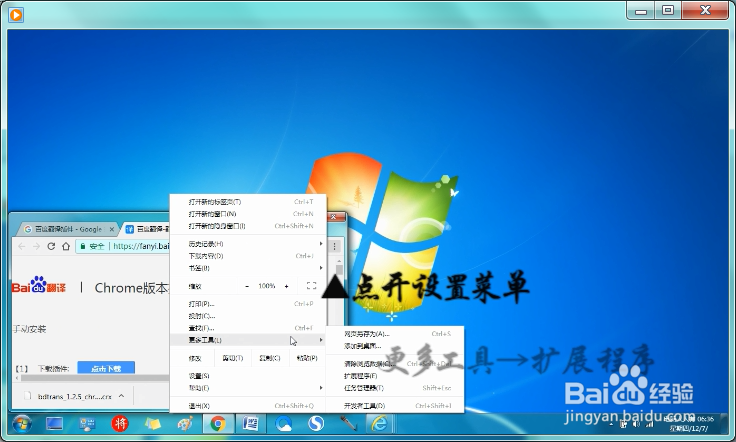Expand the 书签(B) submenu

248,268
